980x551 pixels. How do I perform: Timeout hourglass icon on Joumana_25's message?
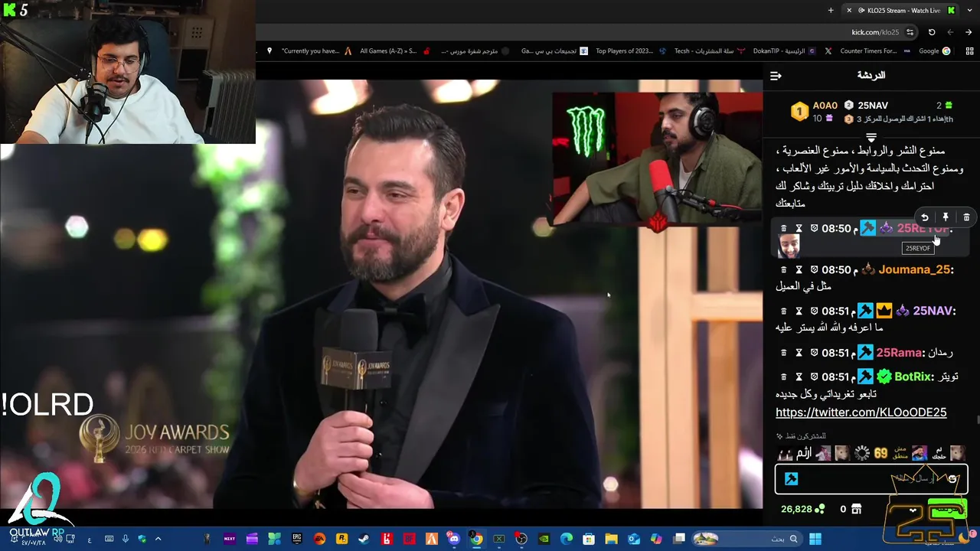pos(799,270)
